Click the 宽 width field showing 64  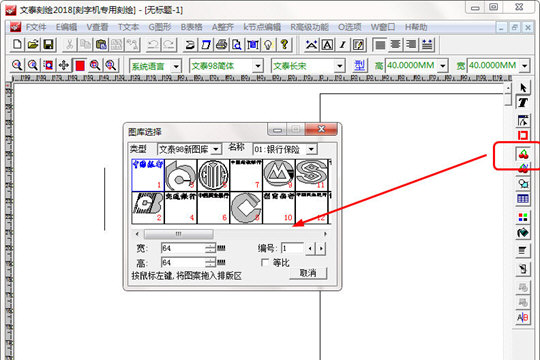(184, 248)
